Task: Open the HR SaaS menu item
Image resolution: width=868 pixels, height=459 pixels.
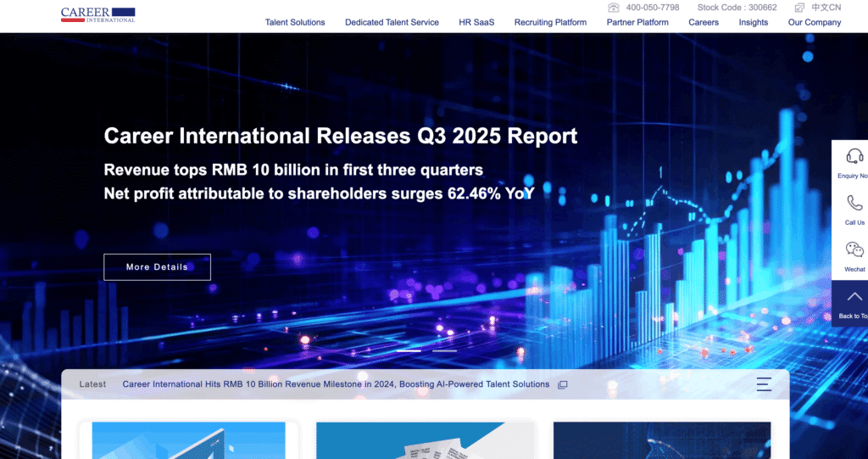Action: tap(476, 22)
